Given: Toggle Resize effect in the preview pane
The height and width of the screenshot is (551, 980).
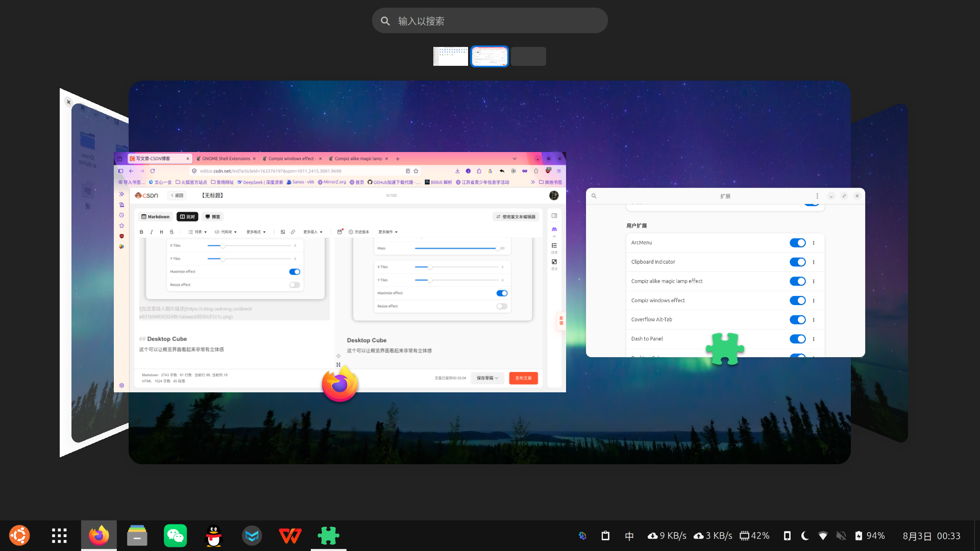Looking at the screenshot, I should pyautogui.click(x=502, y=307).
